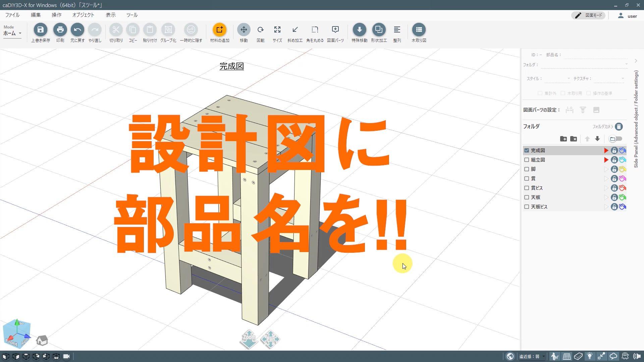Screen dimensions: 644x362
Task: Click the paint bucket for 完成図 folder
Action: coord(623,150)
